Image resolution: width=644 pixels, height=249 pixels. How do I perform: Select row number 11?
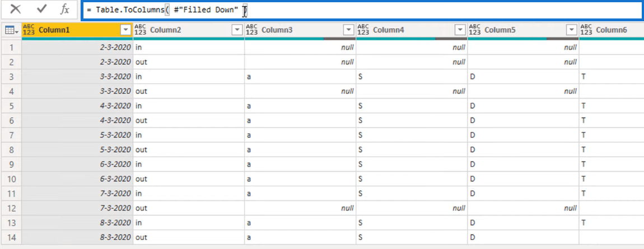11,193
